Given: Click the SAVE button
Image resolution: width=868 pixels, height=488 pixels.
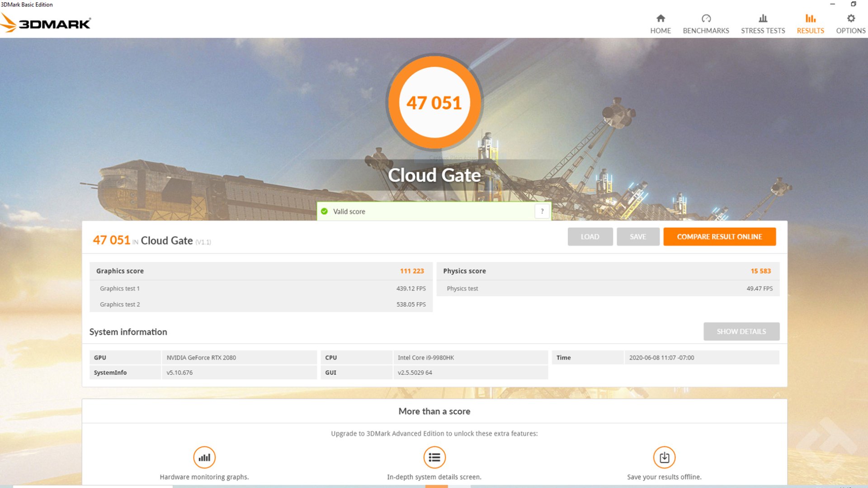Looking at the screenshot, I should pos(638,237).
